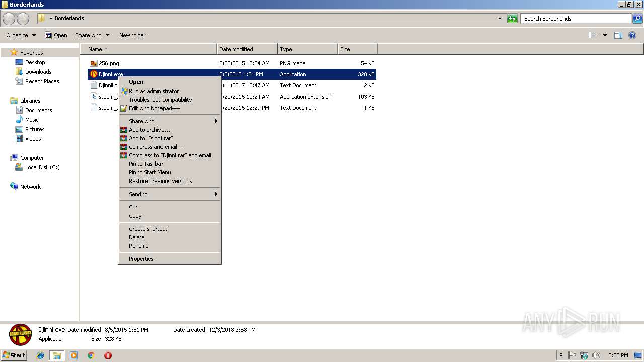The width and height of the screenshot is (644, 362).
Task: Open the view options dropdown arrow
Action: coord(605,35)
